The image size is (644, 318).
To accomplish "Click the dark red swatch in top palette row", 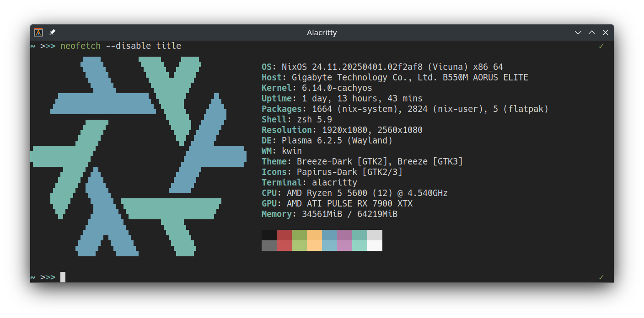I will coord(284,235).
